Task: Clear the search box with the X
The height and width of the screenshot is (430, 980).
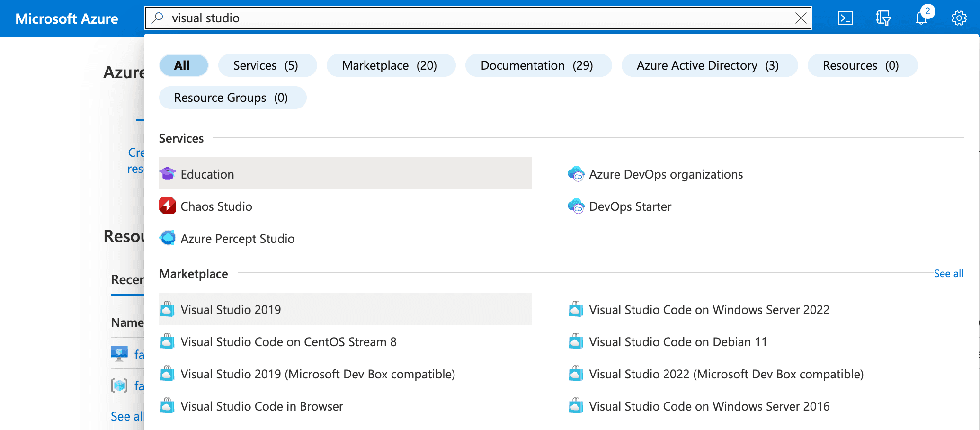Action: coord(801,18)
